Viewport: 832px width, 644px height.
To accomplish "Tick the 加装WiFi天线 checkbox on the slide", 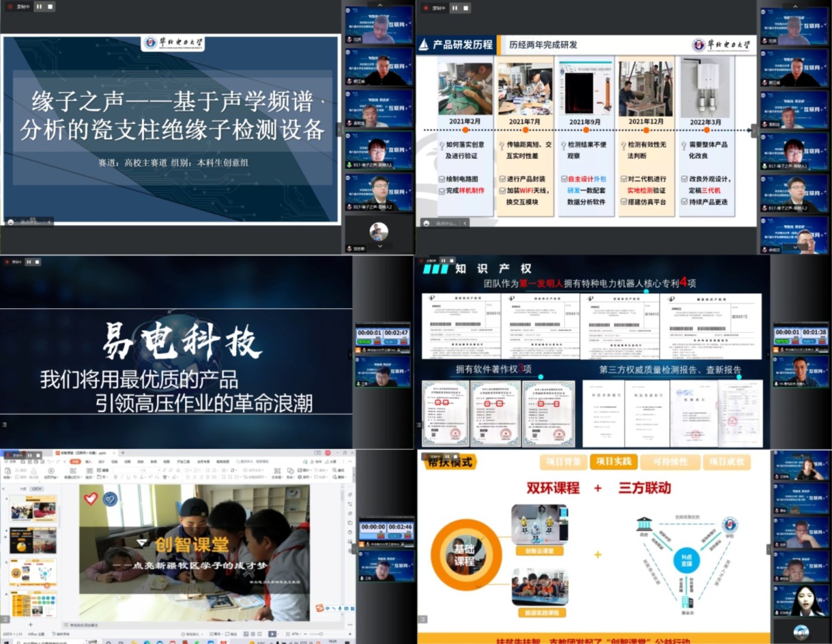I will (502, 191).
